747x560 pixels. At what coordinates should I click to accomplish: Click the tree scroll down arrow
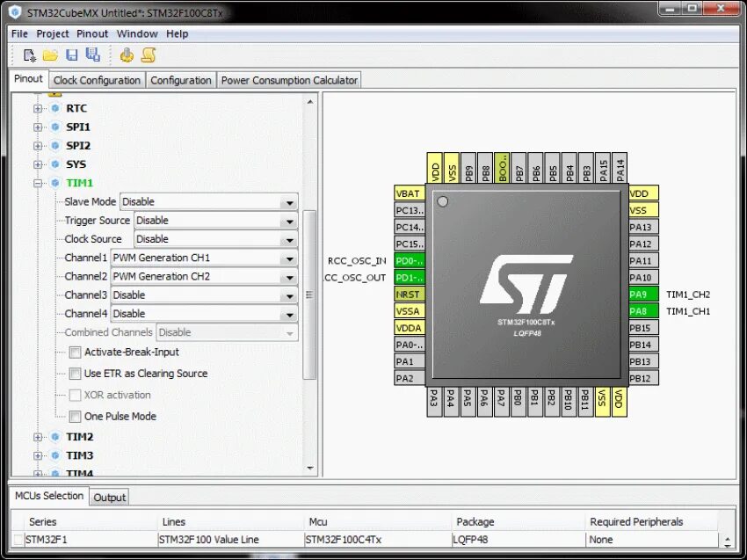[310, 468]
